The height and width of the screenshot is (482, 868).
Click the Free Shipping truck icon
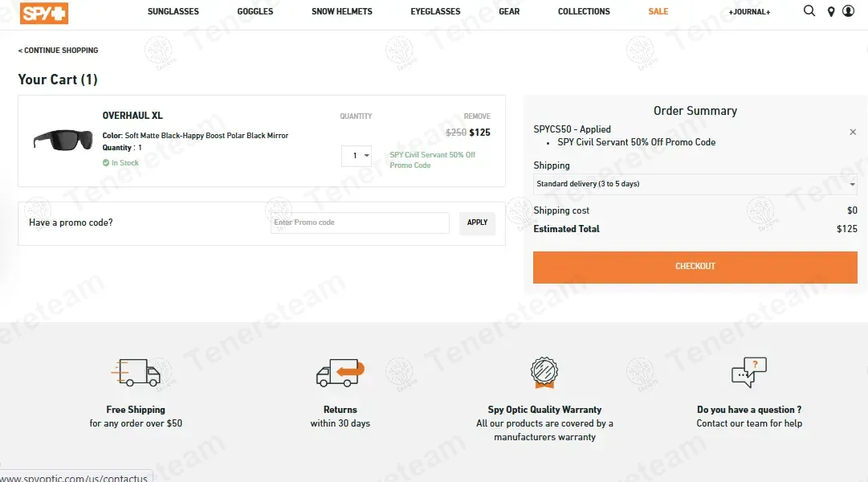136,372
